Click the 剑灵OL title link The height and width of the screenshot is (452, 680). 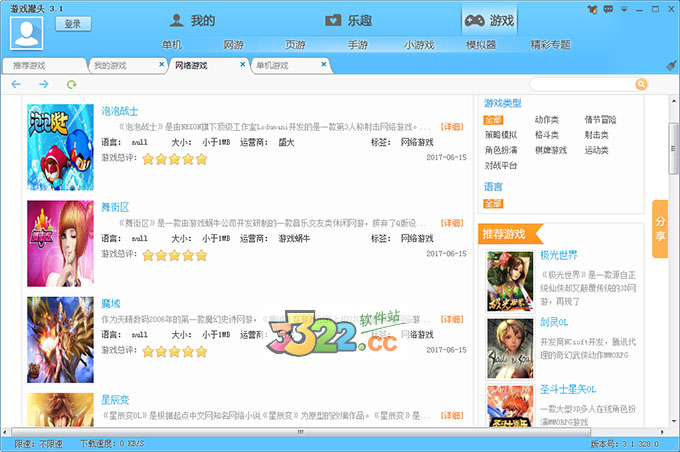click(x=554, y=322)
